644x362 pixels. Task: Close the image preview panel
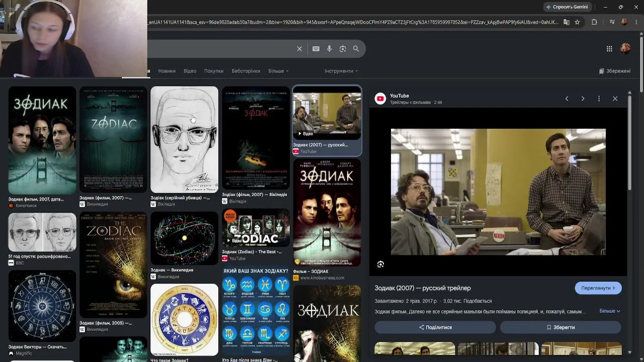coord(615,99)
